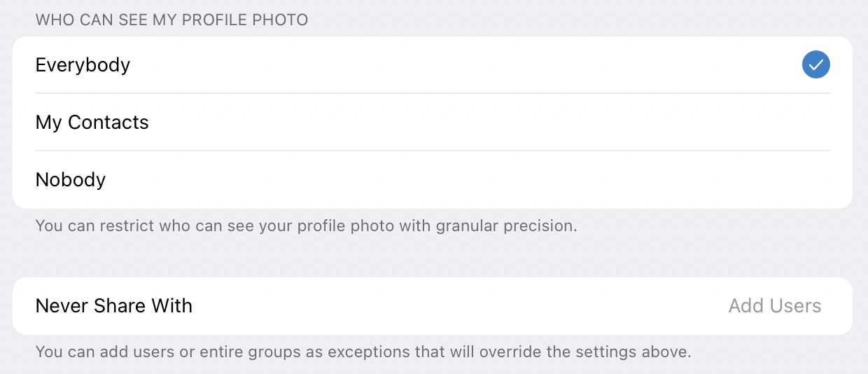The width and height of the screenshot is (868, 374).
Task: Add users to the Never Share With exceptions
Action: click(775, 306)
